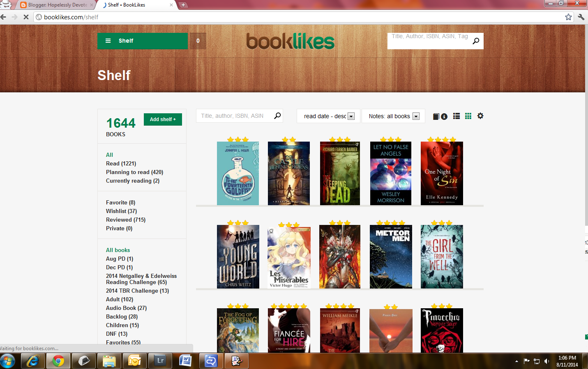Open shelf settings gear icon
Screen dimensions: 588x369
(480, 116)
